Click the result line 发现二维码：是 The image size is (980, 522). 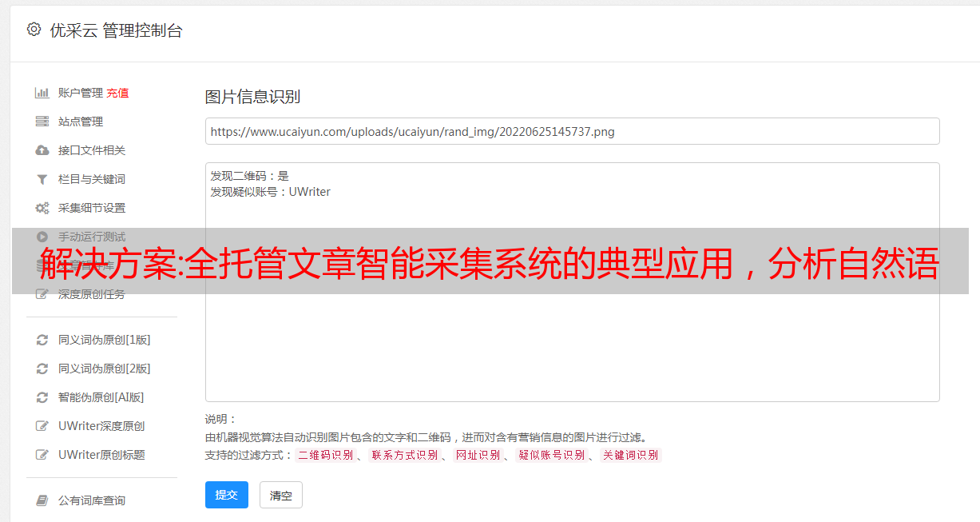(x=249, y=176)
